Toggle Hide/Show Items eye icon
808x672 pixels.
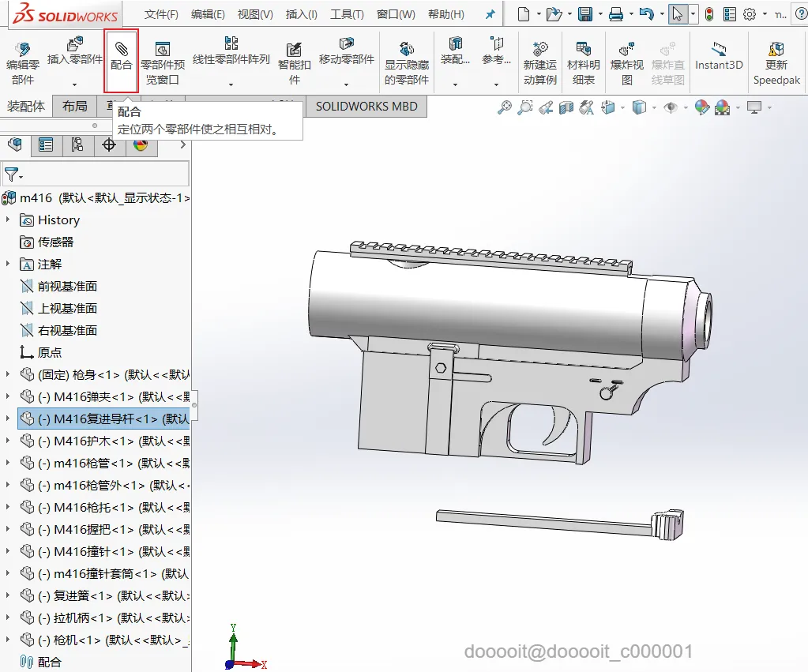click(670, 107)
